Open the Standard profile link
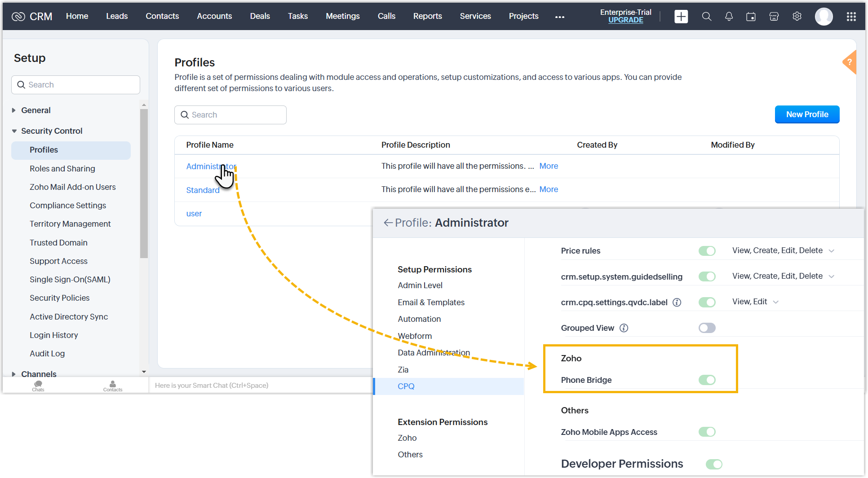868x478 pixels. (203, 190)
